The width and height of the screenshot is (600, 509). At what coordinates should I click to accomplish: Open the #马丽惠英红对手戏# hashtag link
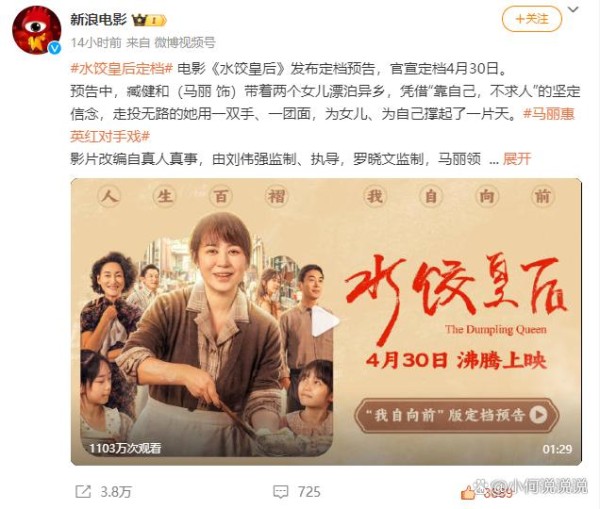click(x=322, y=125)
